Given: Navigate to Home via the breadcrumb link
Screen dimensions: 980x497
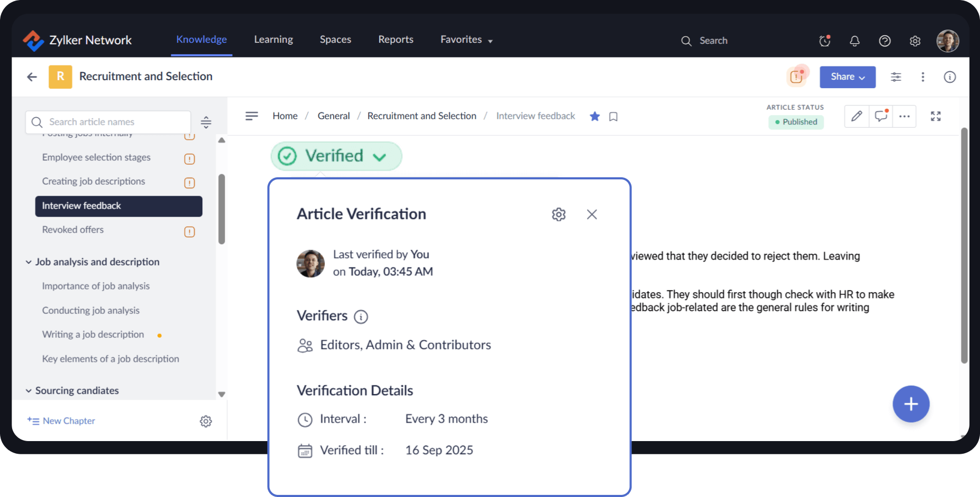Looking at the screenshot, I should click(285, 116).
